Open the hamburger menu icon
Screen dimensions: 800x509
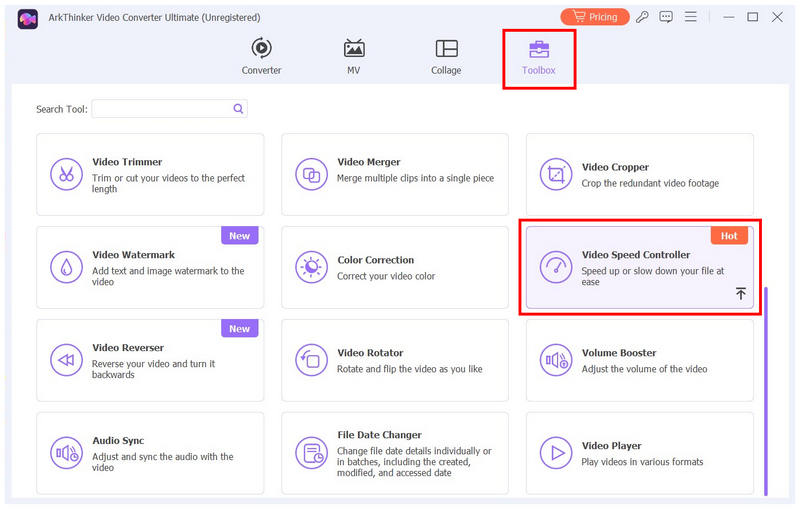(691, 17)
